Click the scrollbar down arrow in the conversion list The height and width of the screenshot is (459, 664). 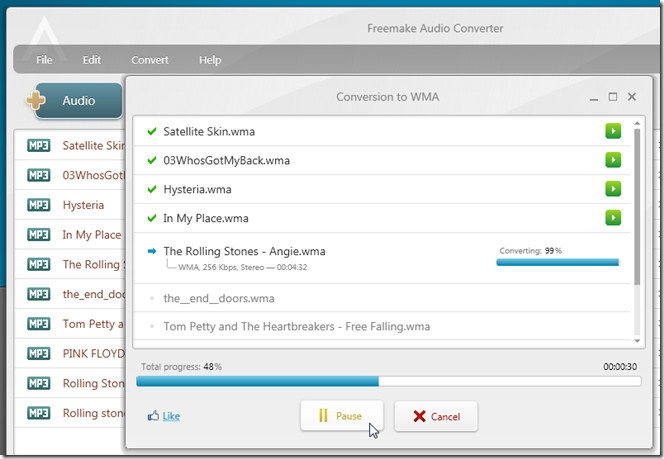637,341
